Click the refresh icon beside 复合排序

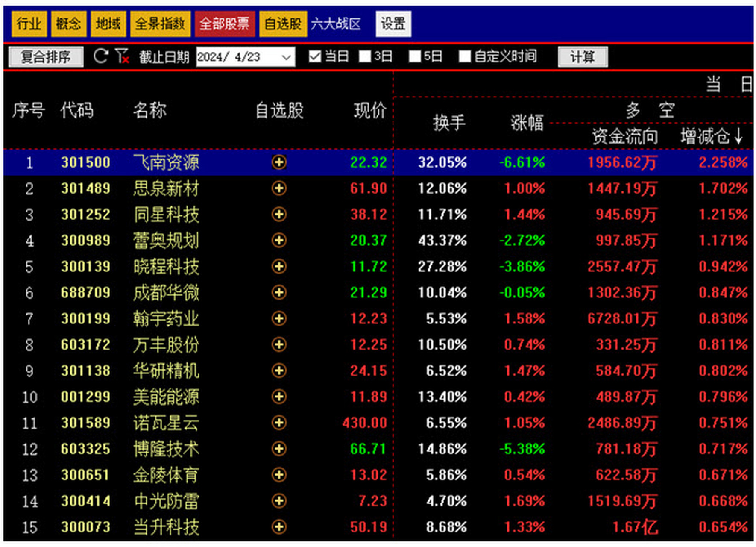(x=101, y=56)
